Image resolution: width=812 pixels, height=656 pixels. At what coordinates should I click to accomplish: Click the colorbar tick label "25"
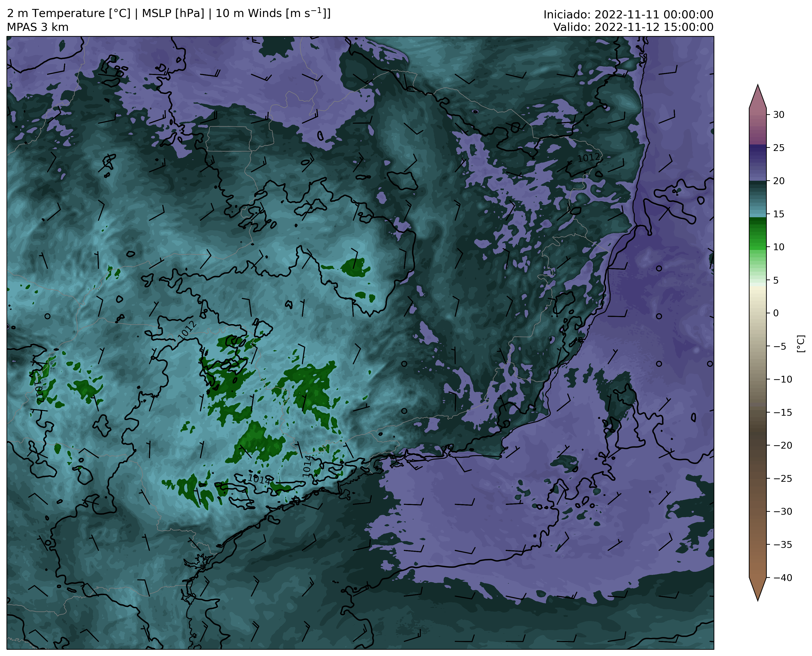coord(778,148)
